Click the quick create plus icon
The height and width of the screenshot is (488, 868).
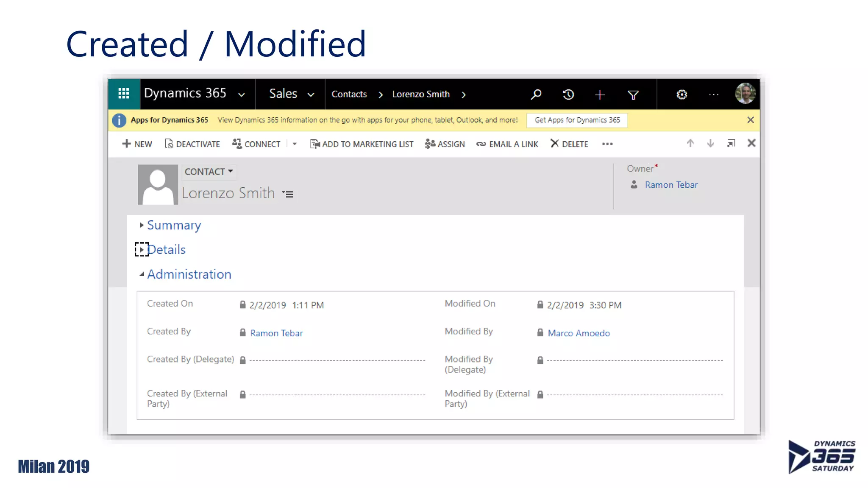[x=600, y=94]
